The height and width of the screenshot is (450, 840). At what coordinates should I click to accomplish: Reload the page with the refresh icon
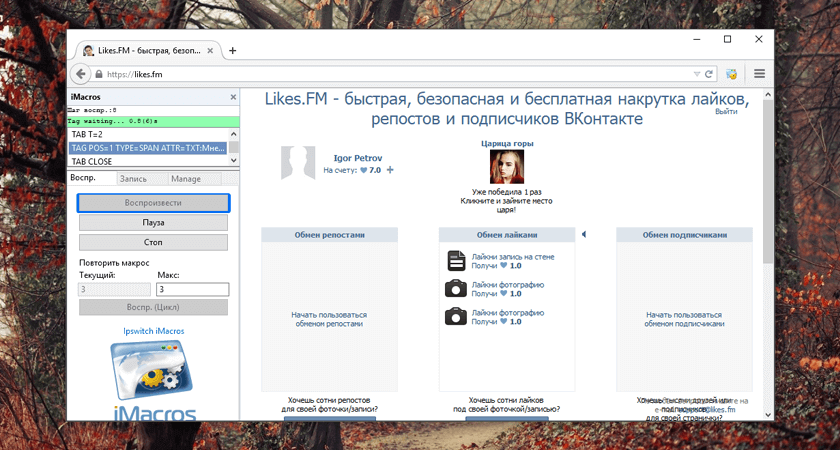[708, 74]
